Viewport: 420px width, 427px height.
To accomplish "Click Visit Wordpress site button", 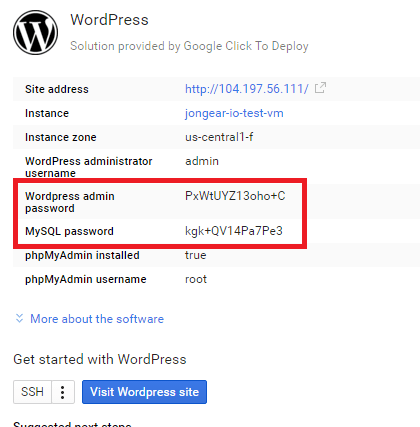I will click(144, 392).
